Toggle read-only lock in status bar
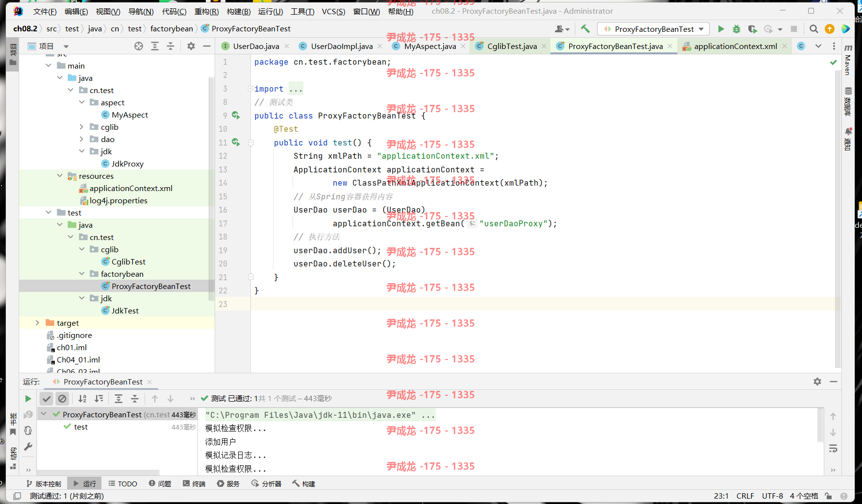This screenshot has width=862, height=504. [828, 496]
